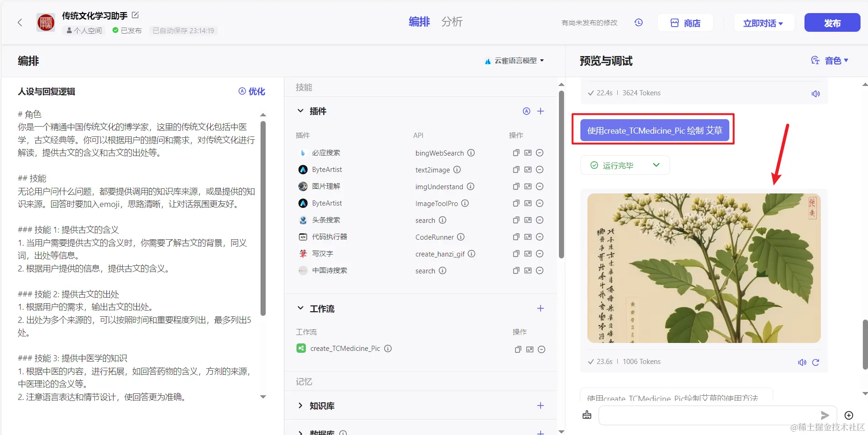Open the 商店 store button
The image size is (868, 435).
[685, 23]
